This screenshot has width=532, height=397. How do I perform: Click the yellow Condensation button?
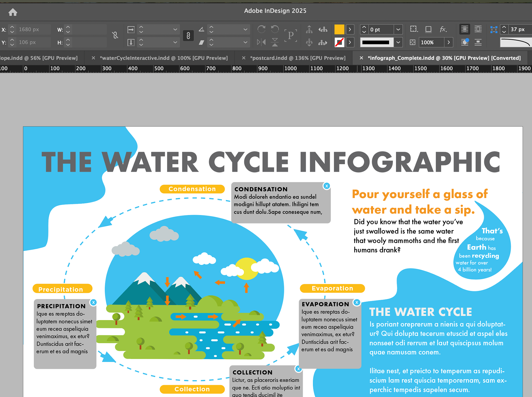tap(192, 189)
